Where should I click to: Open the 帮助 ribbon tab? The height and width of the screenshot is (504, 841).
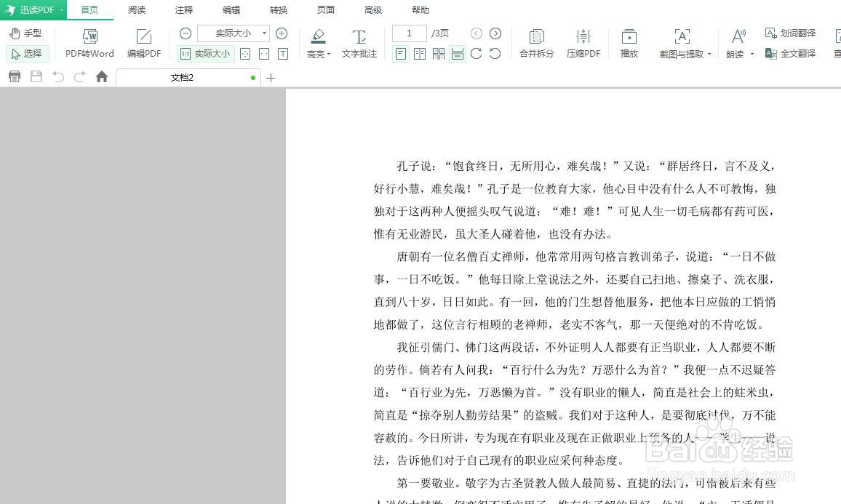420,10
